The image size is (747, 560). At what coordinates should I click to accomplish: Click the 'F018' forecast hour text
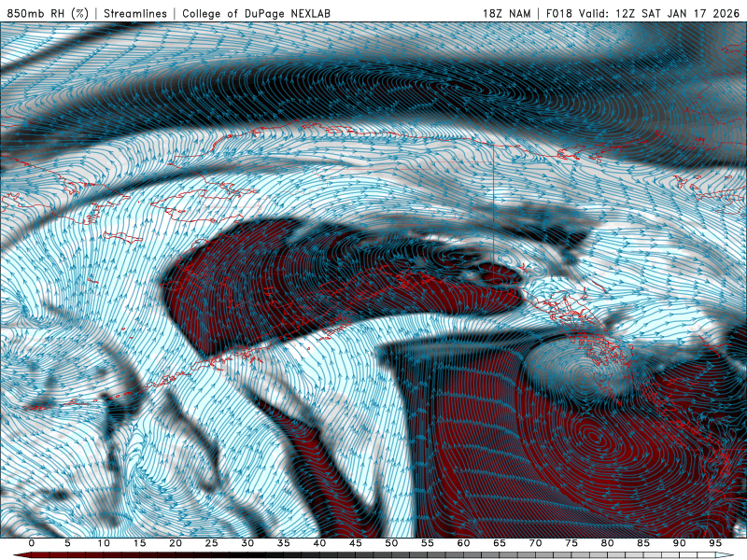[x=559, y=14]
